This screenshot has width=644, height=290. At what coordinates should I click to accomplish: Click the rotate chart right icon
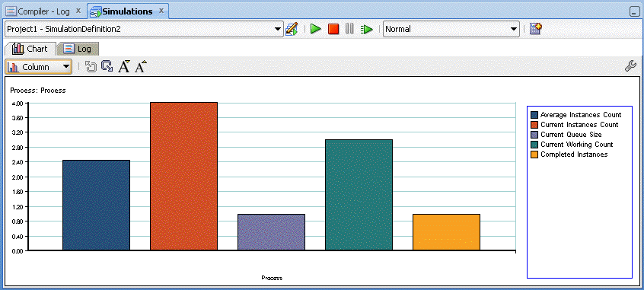click(x=107, y=66)
